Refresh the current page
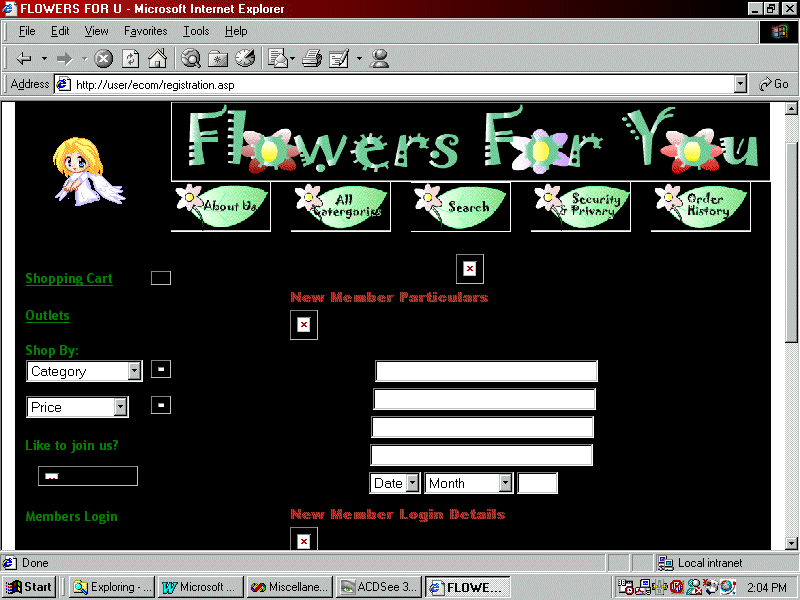Viewport: 800px width, 600px height. pyautogui.click(x=130, y=58)
